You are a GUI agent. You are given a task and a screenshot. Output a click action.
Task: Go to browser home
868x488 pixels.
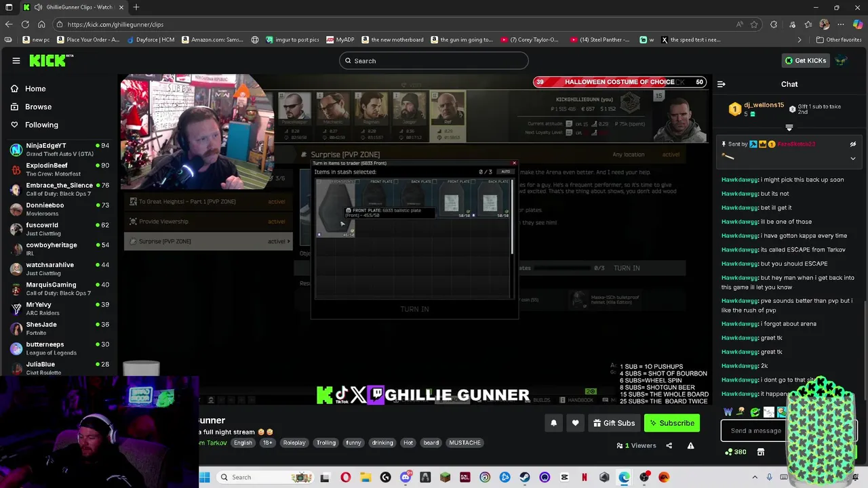tap(41, 24)
